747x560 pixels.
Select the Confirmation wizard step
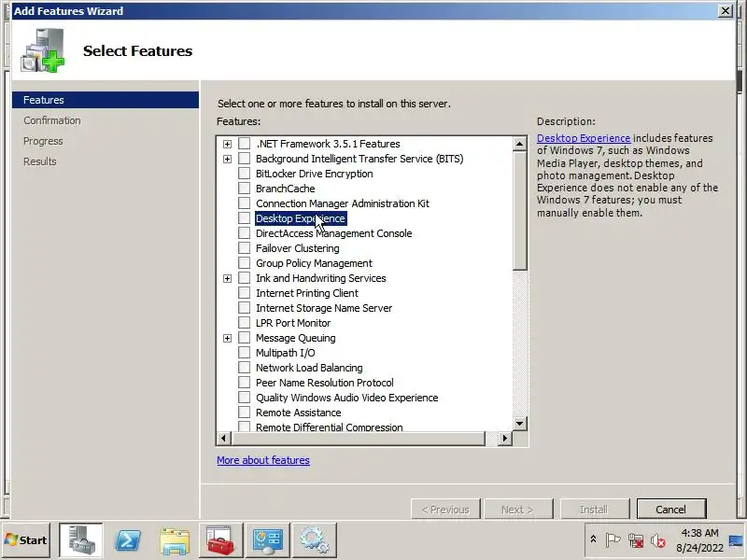click(x=52, y=120)
